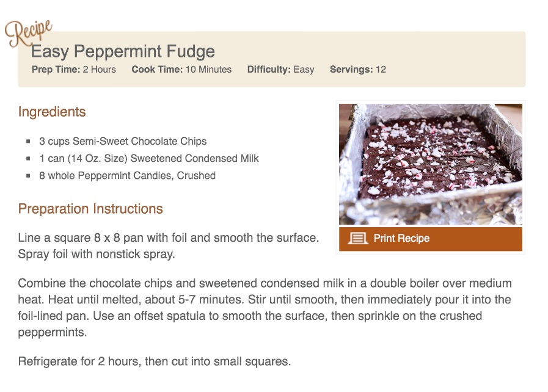Click the Easy Peppermint Fudge title
The image size is (548, 392).
[x=123, y=51]
